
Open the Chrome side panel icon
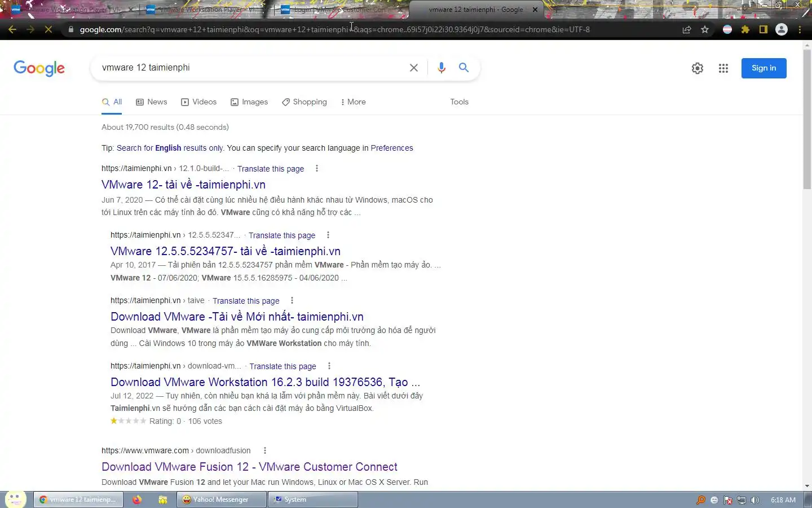764,29
